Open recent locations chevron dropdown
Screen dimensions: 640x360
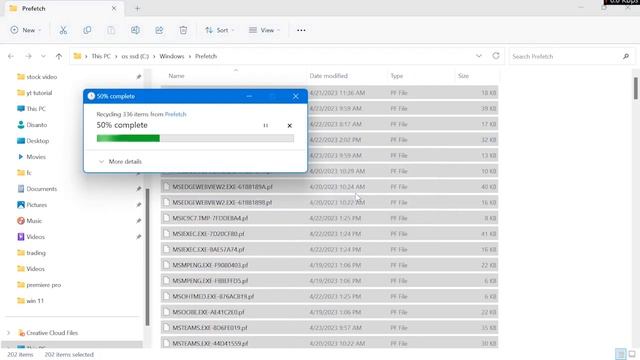43,56
